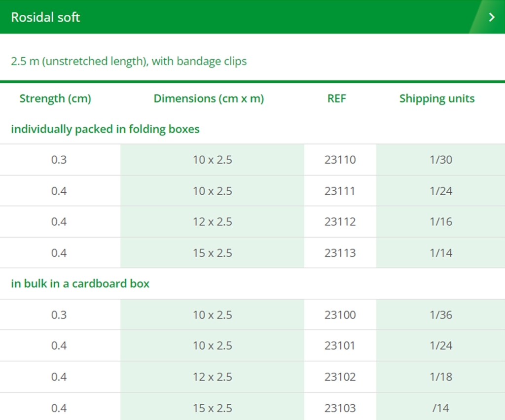Select shipping units value 1/30
The width and height of the screenshot is (505, 420).
(x=441, y=160)
